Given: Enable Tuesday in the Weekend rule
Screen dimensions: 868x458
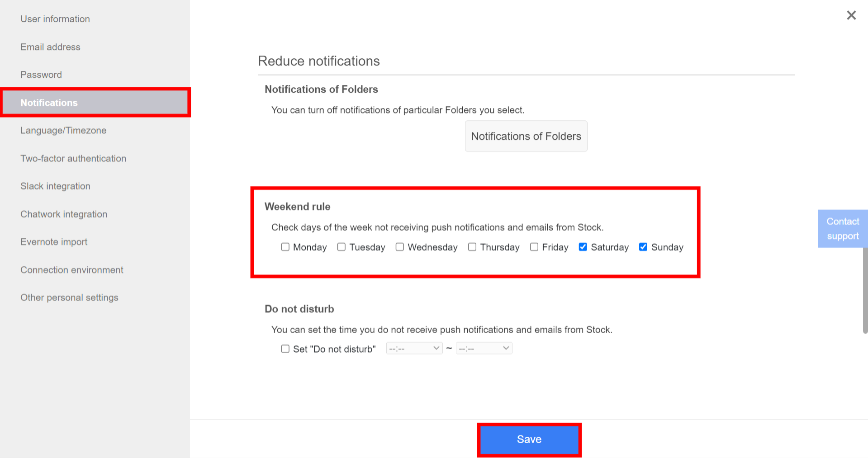Looking at the screenshot, I should (341, 247).
